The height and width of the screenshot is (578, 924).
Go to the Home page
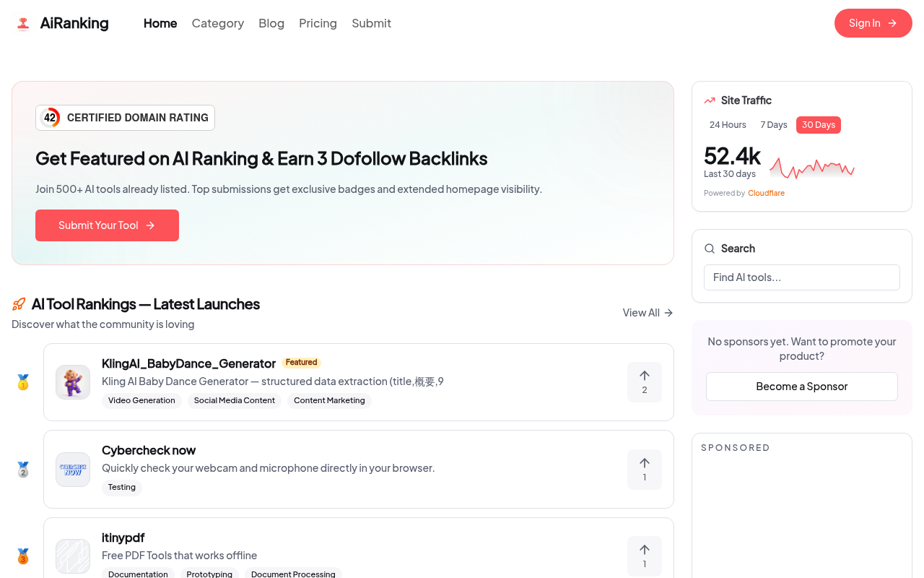pyautogui.click(x=160, y=23)
